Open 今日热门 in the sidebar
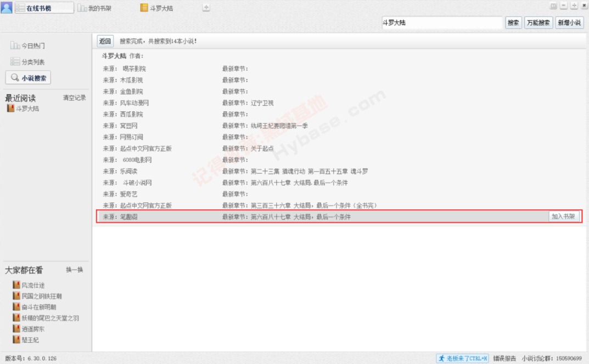 coord(28,46)
